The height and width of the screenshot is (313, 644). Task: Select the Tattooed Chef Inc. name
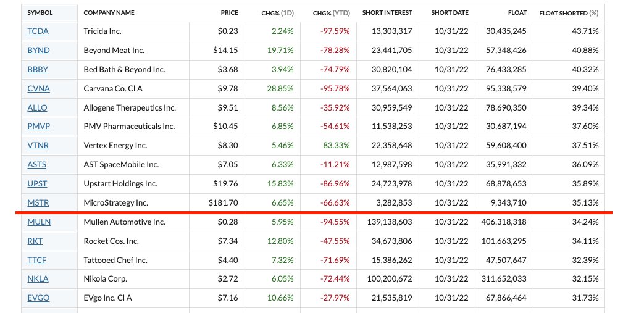tap(115, 260)
